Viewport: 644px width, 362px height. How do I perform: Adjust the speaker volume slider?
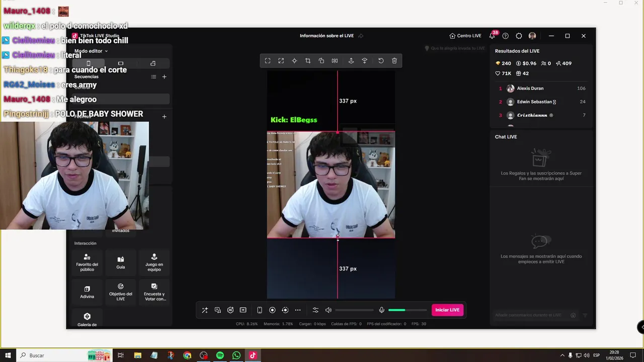(x=355, y=310)
